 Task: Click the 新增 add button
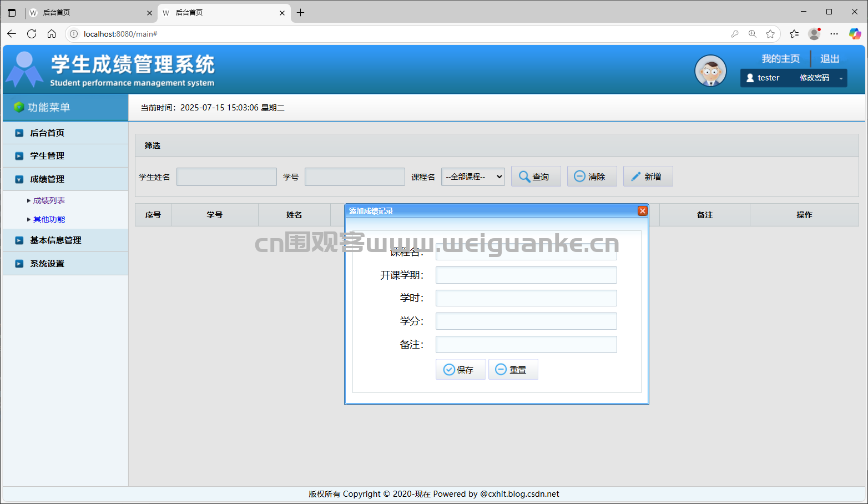click(x=648, y=177)
